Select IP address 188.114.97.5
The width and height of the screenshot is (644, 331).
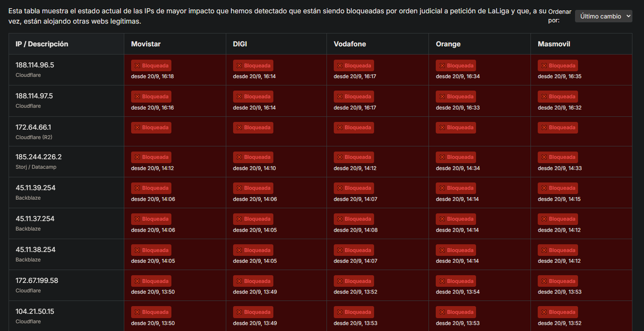[34, 96]
